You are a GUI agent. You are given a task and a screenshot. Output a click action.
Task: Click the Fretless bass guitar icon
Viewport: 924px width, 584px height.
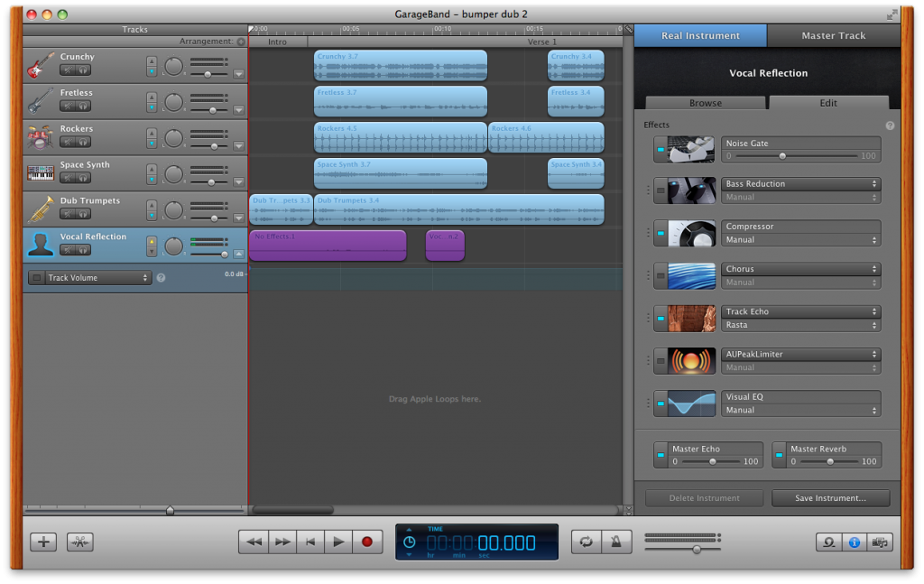coord(41,101)
